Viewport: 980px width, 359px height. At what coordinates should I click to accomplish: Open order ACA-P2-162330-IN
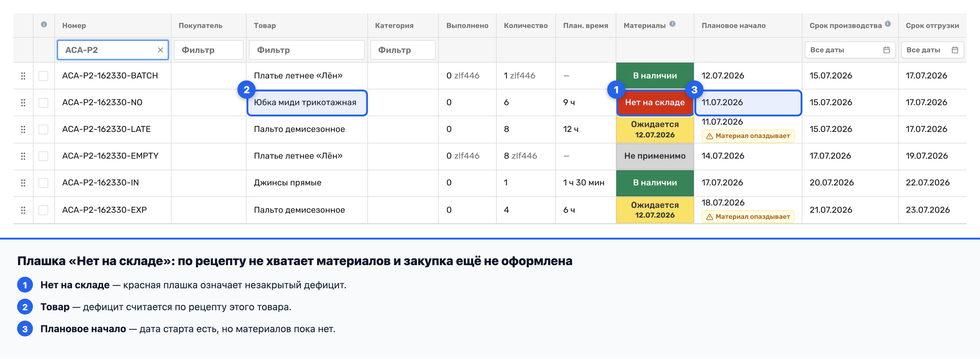click(100, 183)
